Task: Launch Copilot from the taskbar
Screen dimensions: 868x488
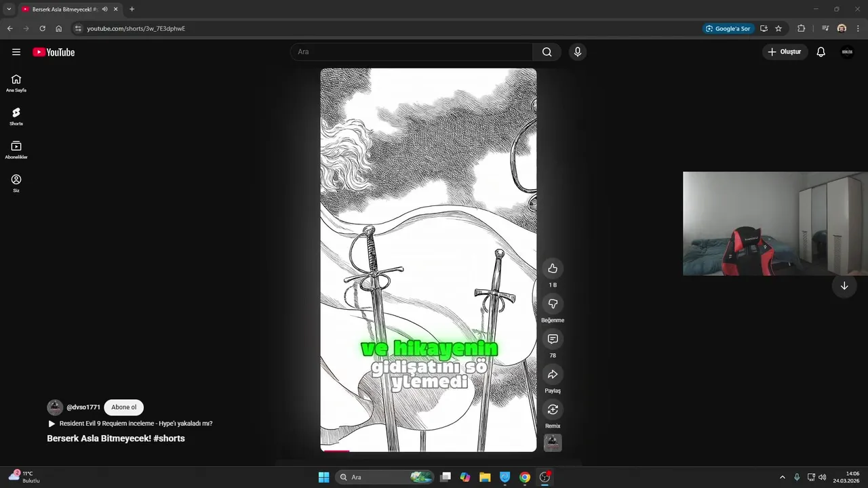Action: 465,477
